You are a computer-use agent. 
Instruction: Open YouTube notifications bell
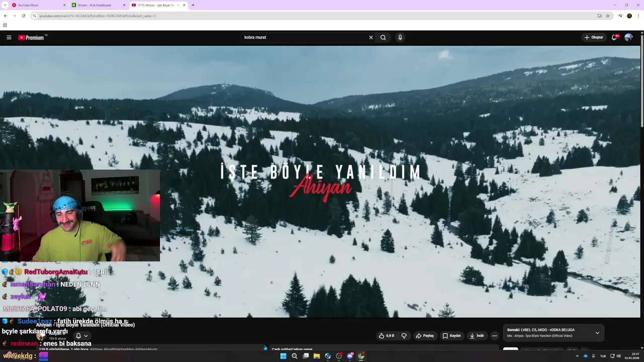(x=615, y=37)
